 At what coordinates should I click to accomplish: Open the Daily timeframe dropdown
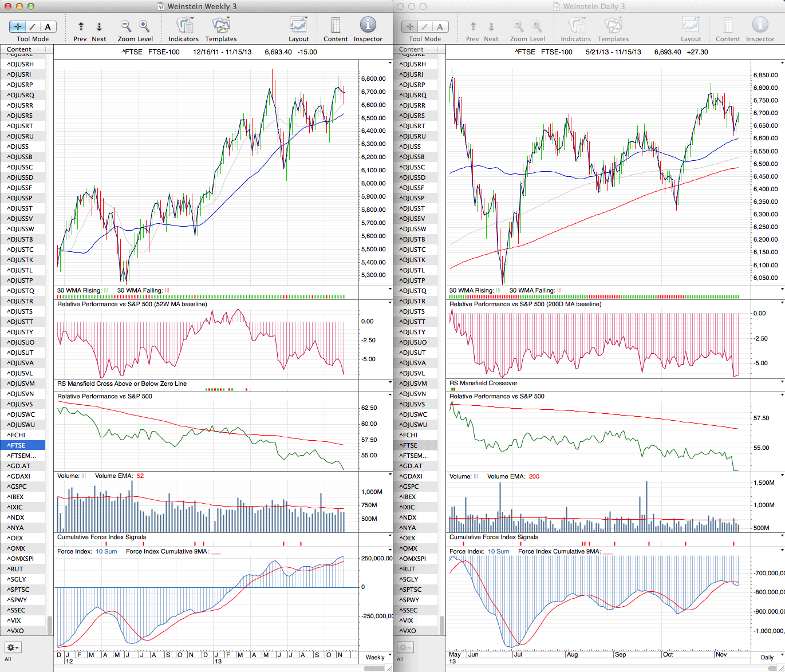click(770, 657)
